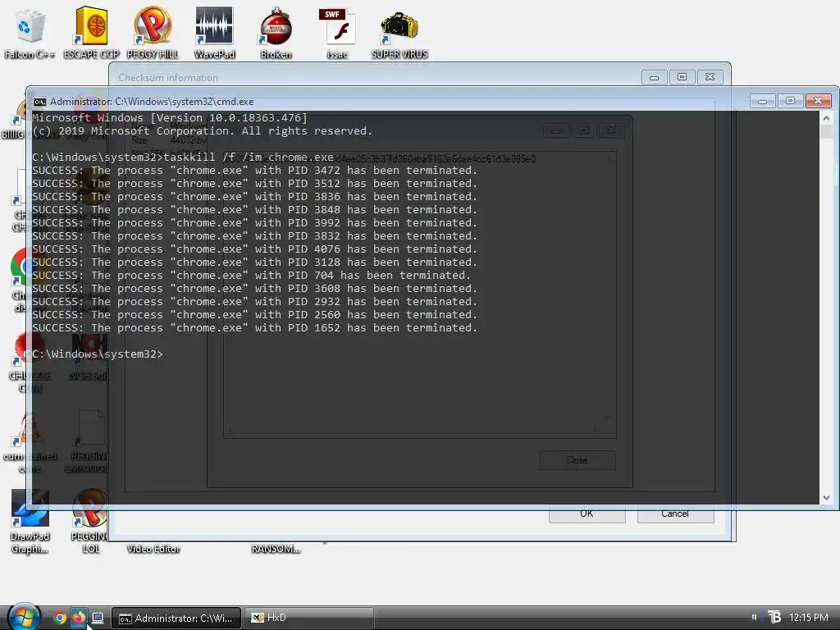Open the Broken ornament desktop icon
The height and width of the screenshot is (630, 840).
click(x=276, y=32)
